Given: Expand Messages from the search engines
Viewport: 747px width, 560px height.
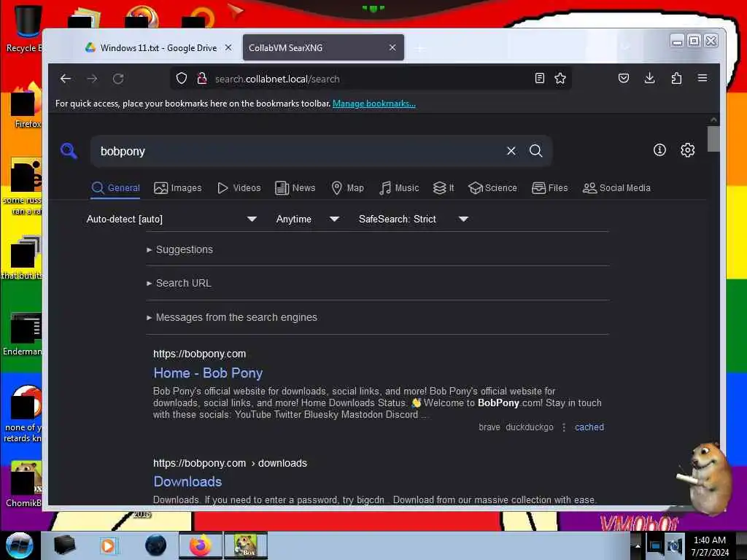Looking at the screenshot, I should (232, 317).
